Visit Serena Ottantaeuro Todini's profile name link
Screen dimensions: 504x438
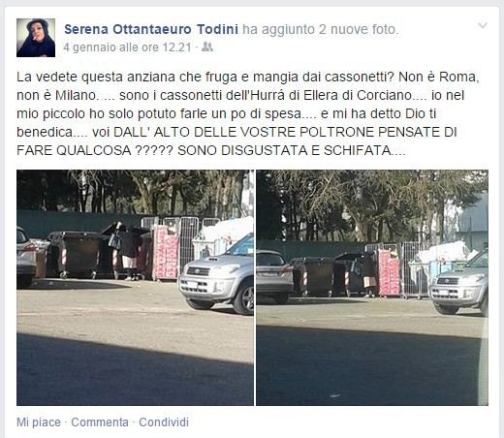[x=151, y=29]
